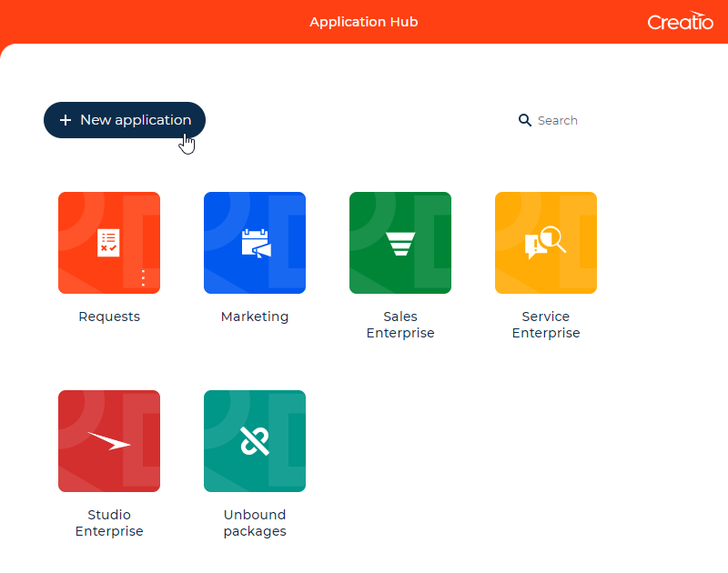
Task: Click the New application button
Action: pyautogui.click(x=125, y=120)
